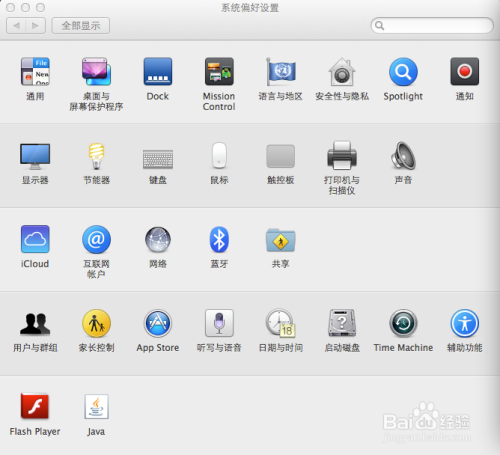Open Java control panel icon

point(96,406)
